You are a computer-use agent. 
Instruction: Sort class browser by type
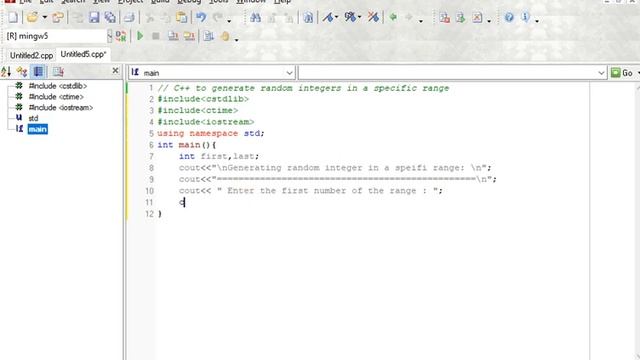22,72
